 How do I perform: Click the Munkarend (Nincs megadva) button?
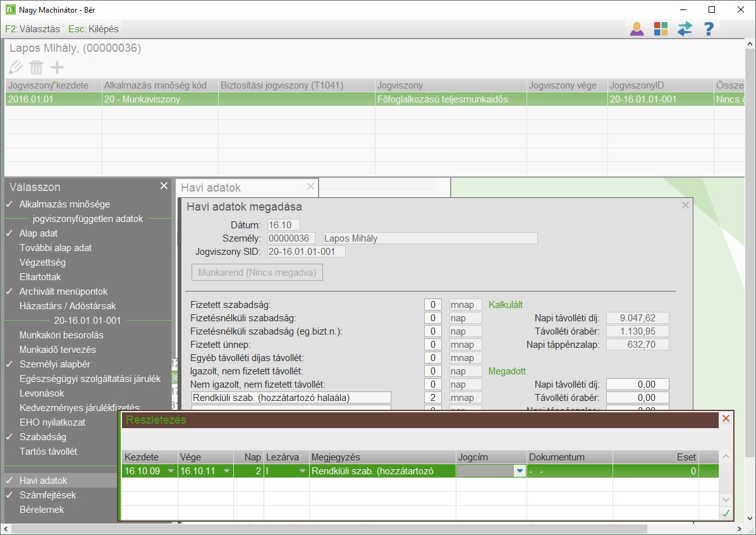click(257, 273)
